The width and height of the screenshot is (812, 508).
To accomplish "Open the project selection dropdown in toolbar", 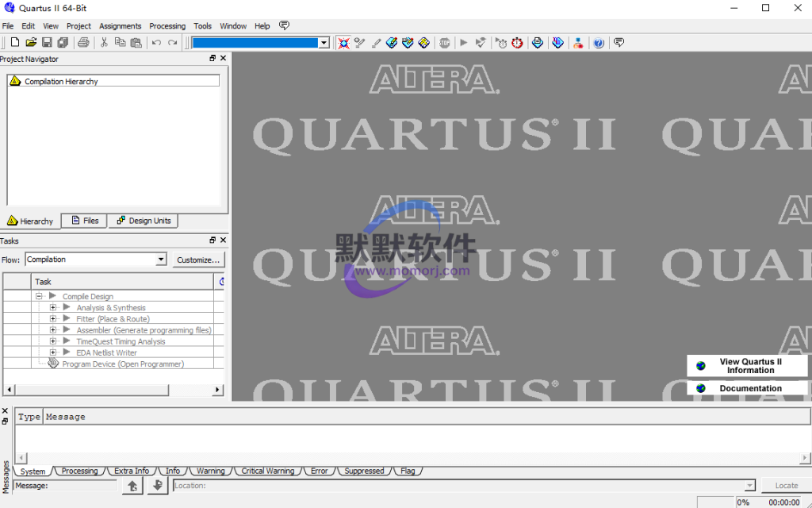I will point(324,43).
